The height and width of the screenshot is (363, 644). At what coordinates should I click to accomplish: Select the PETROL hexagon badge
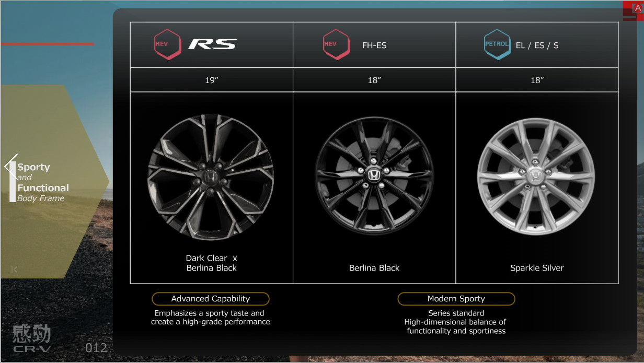click(x=497, y=44)
